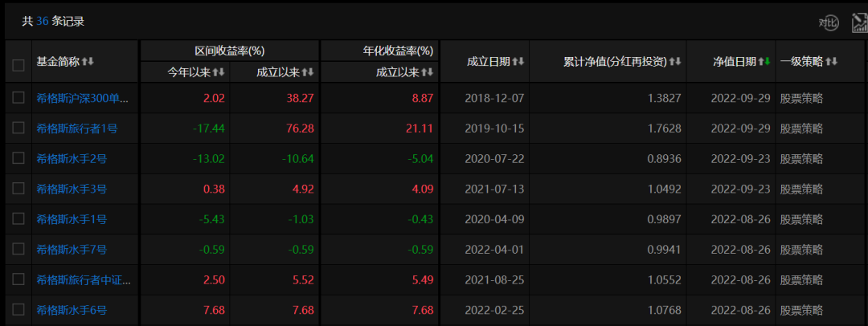Viewport: 868px width, 326px height.
Task: Select the date 2022-02-25 cell
Action: (494, 310)
